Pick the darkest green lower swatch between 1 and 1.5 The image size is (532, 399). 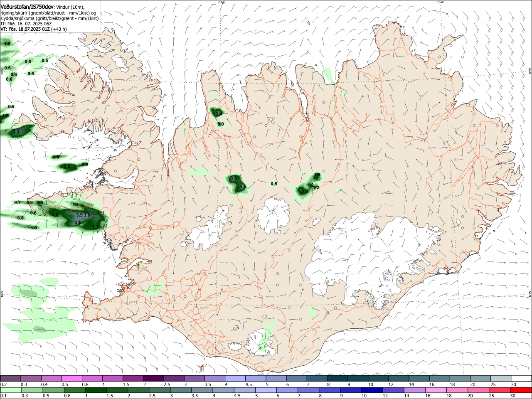(x=96, y=390)
